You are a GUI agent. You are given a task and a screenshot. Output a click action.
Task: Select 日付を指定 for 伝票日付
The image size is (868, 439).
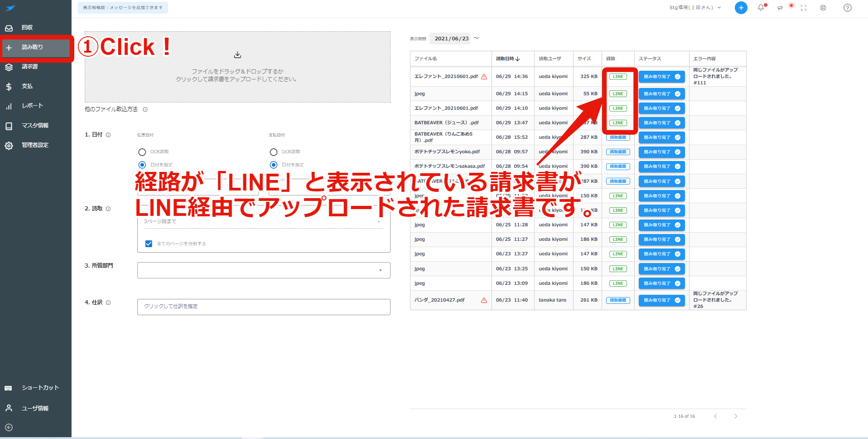pos(142,165)
